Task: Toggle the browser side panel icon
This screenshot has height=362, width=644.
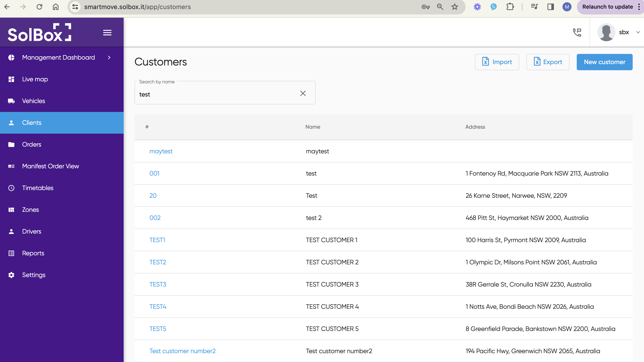Action: [550, 7]
